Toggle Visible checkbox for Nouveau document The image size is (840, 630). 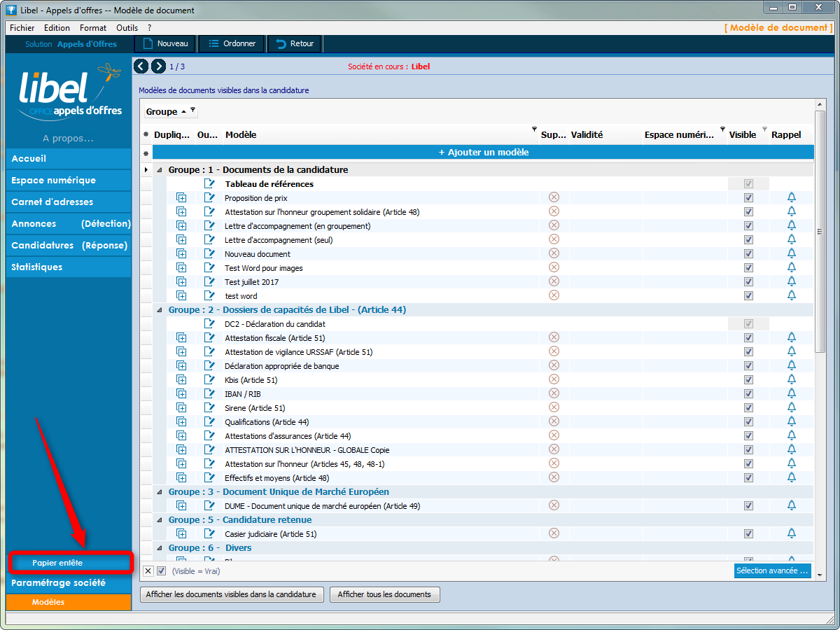749,254
